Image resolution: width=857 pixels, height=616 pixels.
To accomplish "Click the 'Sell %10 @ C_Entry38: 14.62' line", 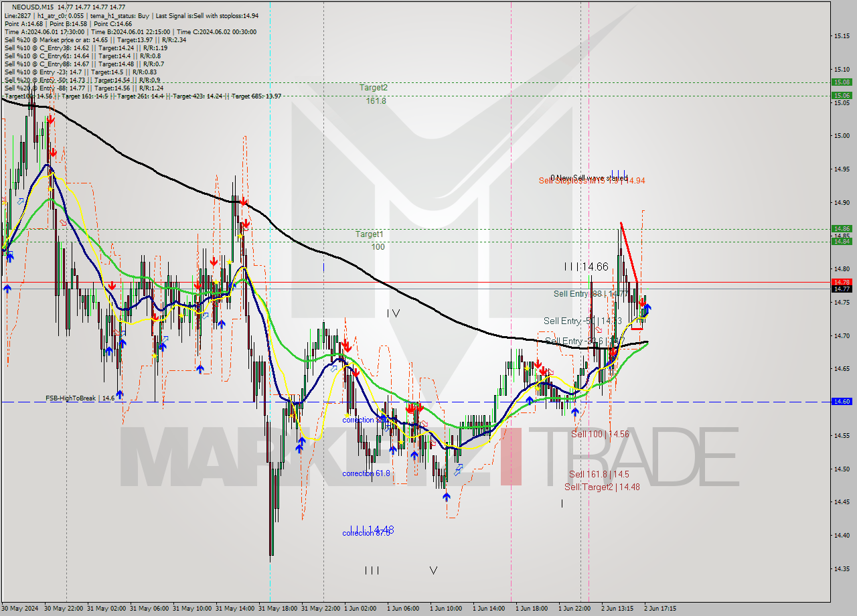I will [x=86, y=48].
